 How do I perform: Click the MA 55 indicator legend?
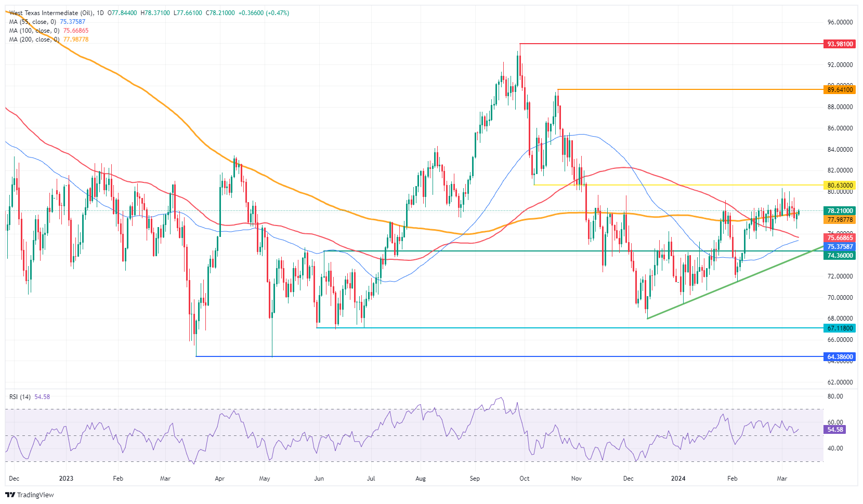(32, 22)
